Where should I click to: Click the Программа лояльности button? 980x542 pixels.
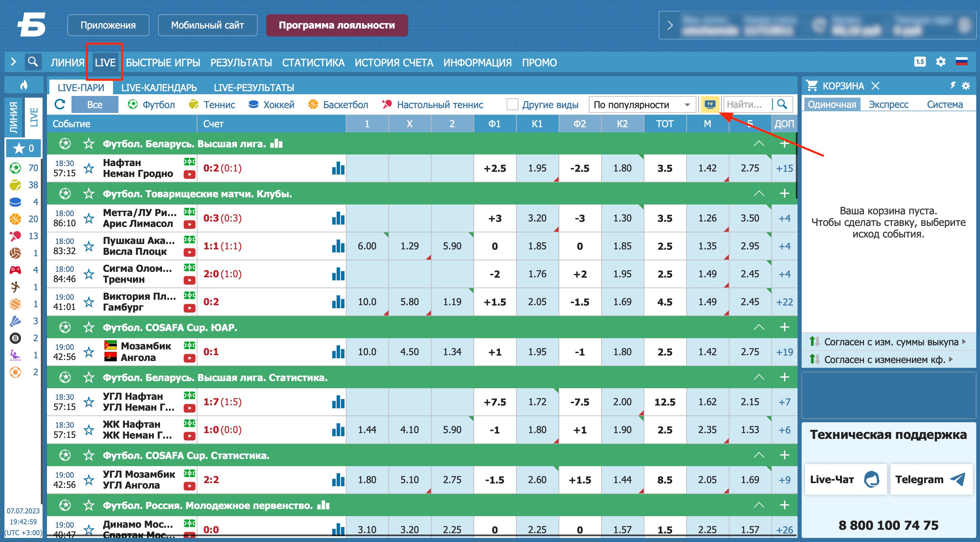(337, 26)
